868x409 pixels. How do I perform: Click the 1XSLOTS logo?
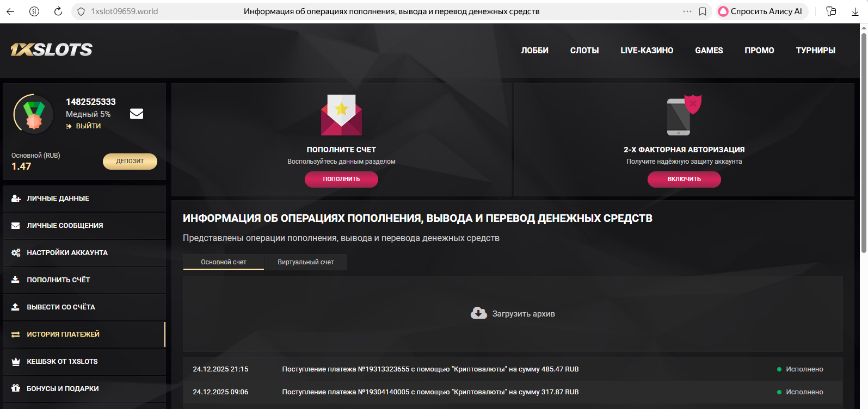[52, 49]
